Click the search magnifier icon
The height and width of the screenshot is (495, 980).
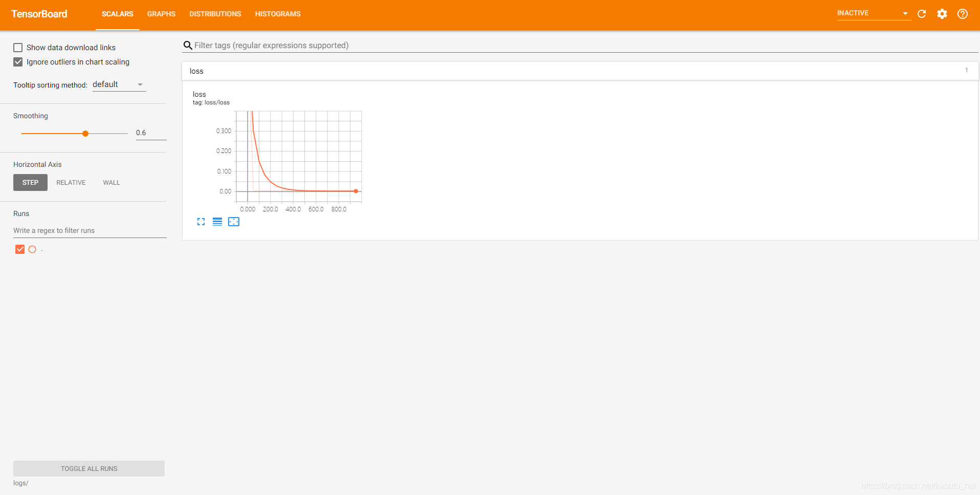(188, 46)
